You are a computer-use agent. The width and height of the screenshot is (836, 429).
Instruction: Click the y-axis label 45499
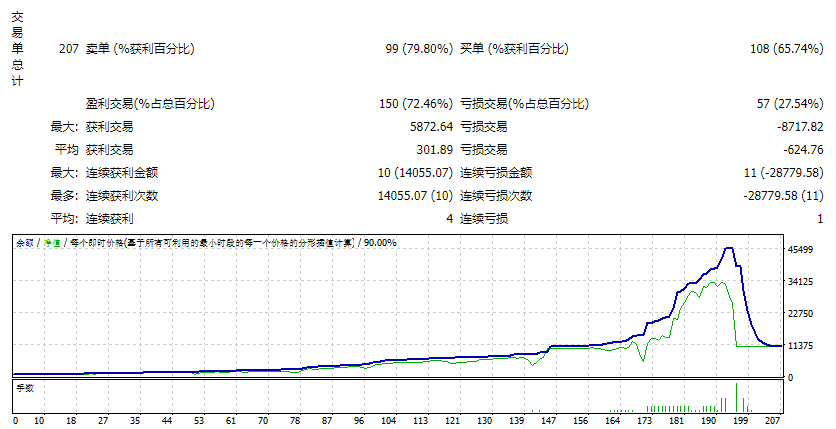coord(800,249)
